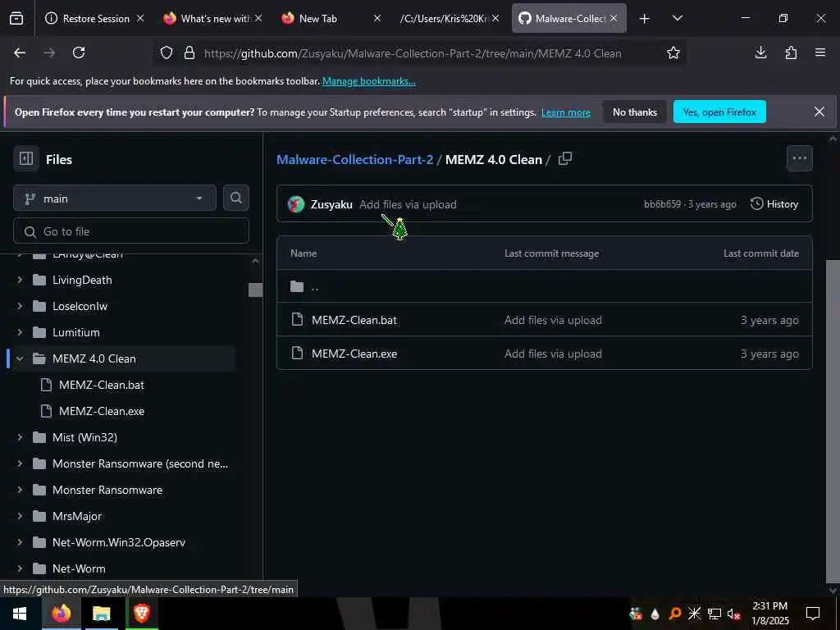Open Firefox from the taskbar
Viewport: 840px width, 630px height.
(x=61, y=614)
